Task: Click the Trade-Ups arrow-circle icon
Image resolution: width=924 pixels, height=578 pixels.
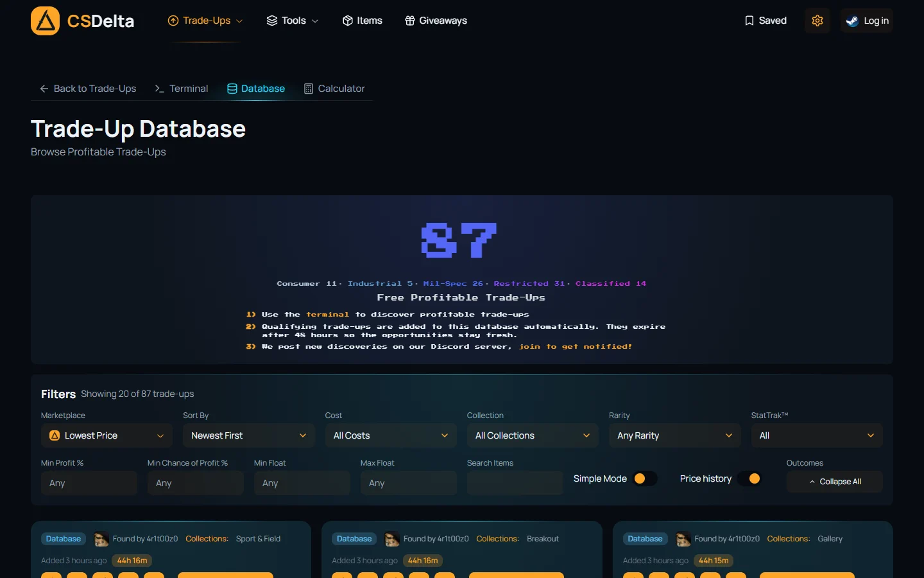Action: (173, 21)
